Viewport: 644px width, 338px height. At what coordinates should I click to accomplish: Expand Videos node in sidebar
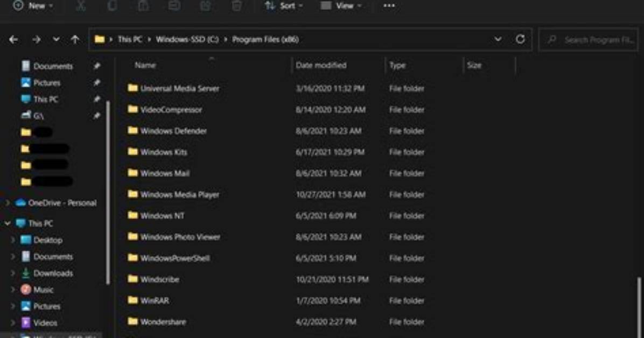[13, 323]
